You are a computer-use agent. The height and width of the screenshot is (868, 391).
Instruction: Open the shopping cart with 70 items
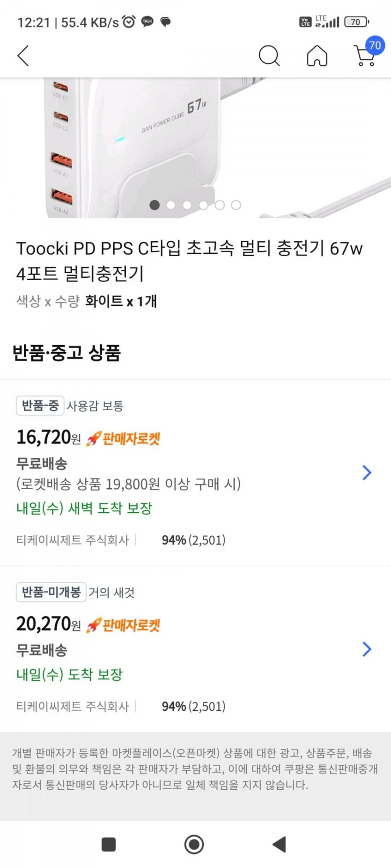[365, 56]
